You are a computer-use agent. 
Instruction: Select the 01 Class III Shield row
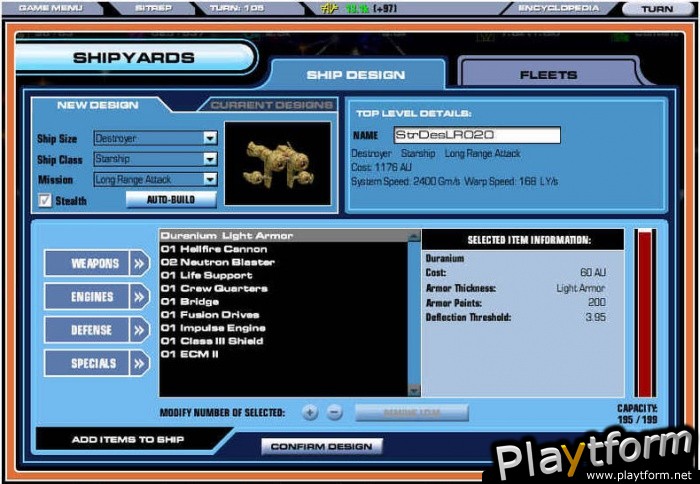[283, 341]
